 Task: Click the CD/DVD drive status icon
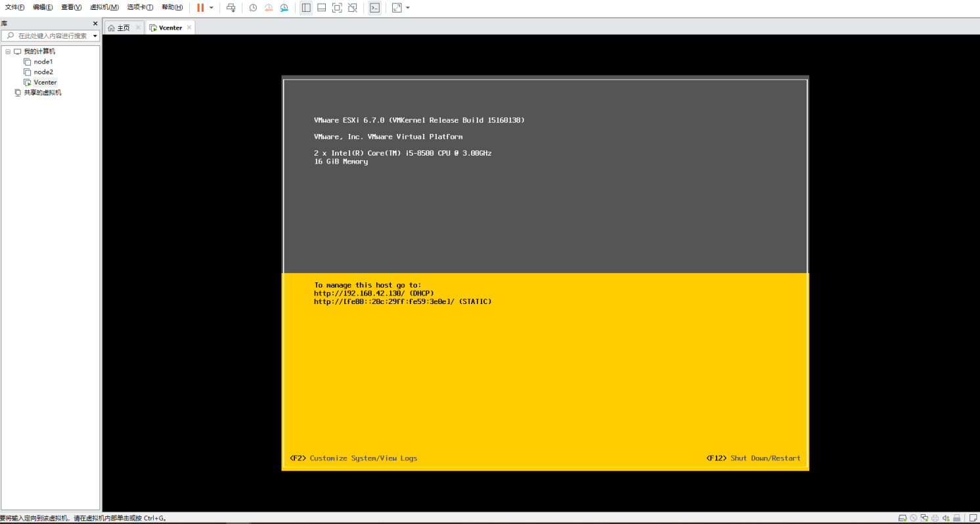point(914,517)
